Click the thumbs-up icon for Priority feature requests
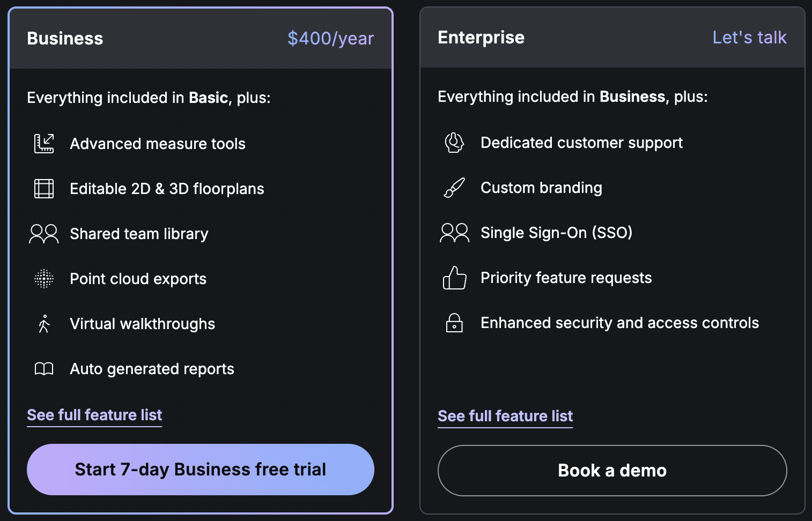Screen dimensions: 812x521 [454, 278]
